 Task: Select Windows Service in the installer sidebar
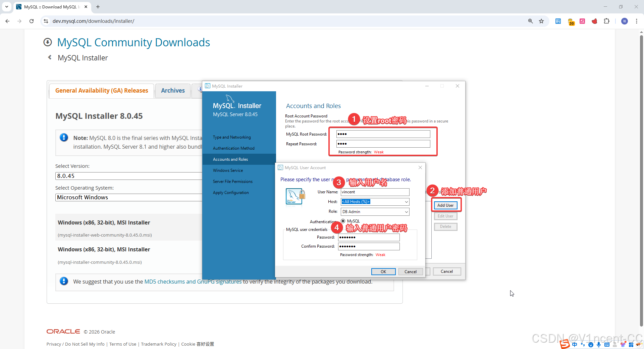click(228, 170)
